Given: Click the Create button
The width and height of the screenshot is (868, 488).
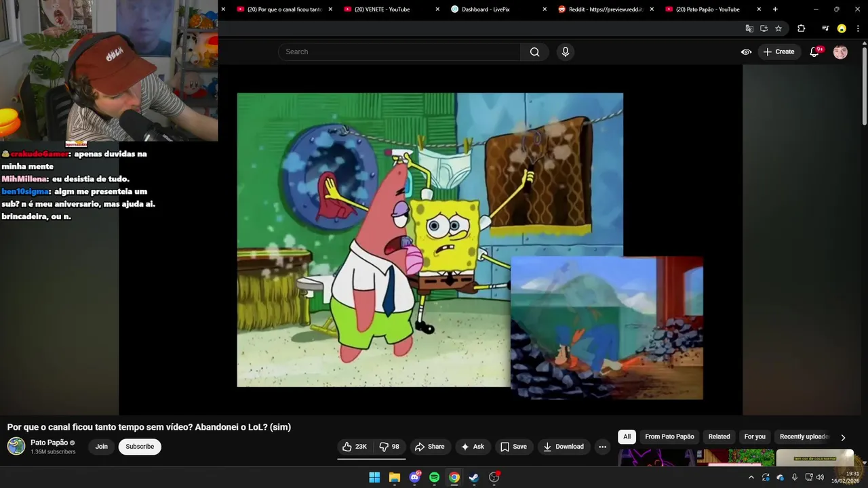Looking at the screenshot, I should click(778, 52).
